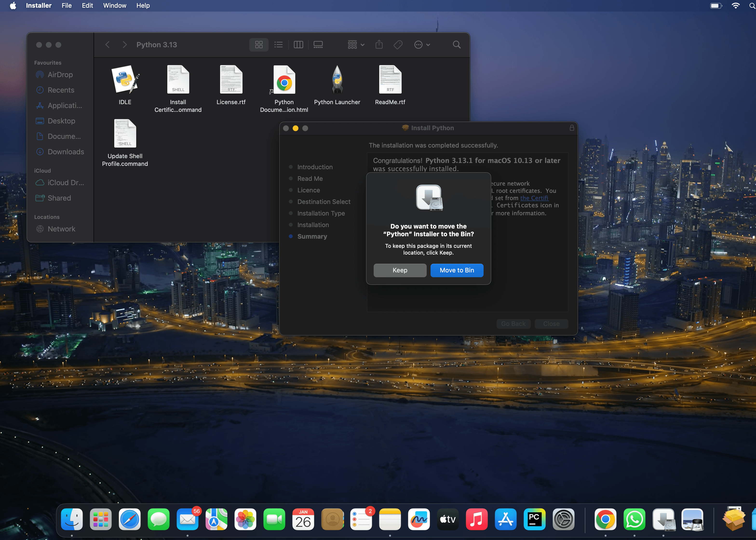Viewport: 756px width, 540px height.
Task: Click the lock icon in installer title bar
Action: pos(572,128)
